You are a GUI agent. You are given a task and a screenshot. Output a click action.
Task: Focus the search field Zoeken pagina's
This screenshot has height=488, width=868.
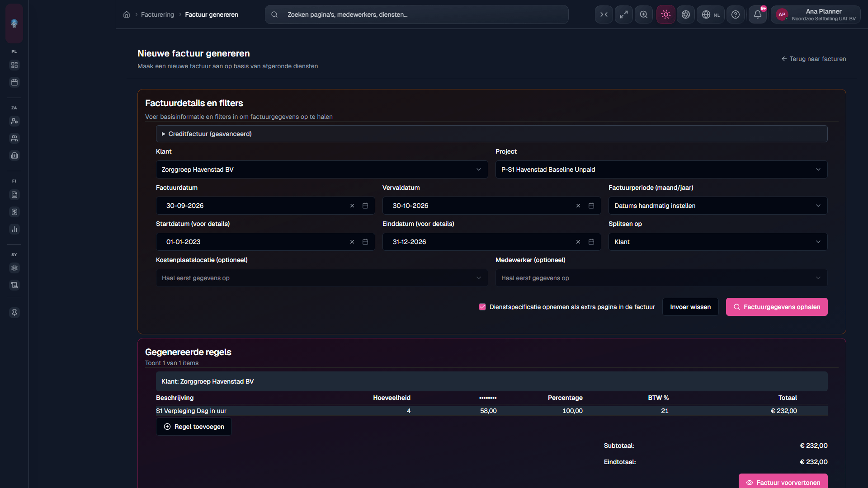(416, 14)
